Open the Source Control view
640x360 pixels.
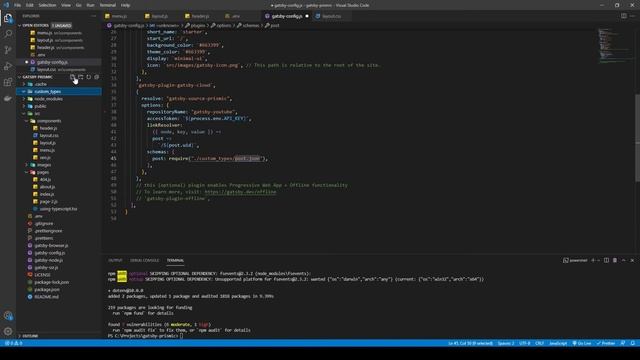pos(8,50)
